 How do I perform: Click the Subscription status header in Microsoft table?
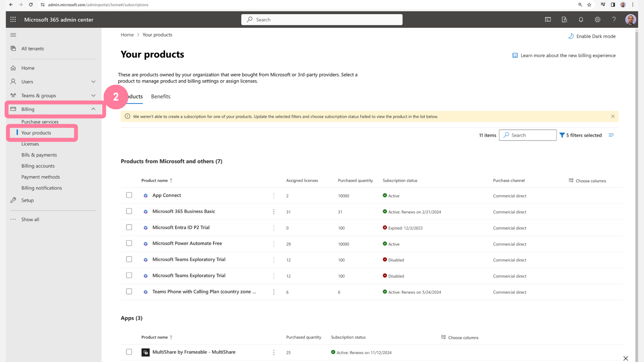[400, 180]
